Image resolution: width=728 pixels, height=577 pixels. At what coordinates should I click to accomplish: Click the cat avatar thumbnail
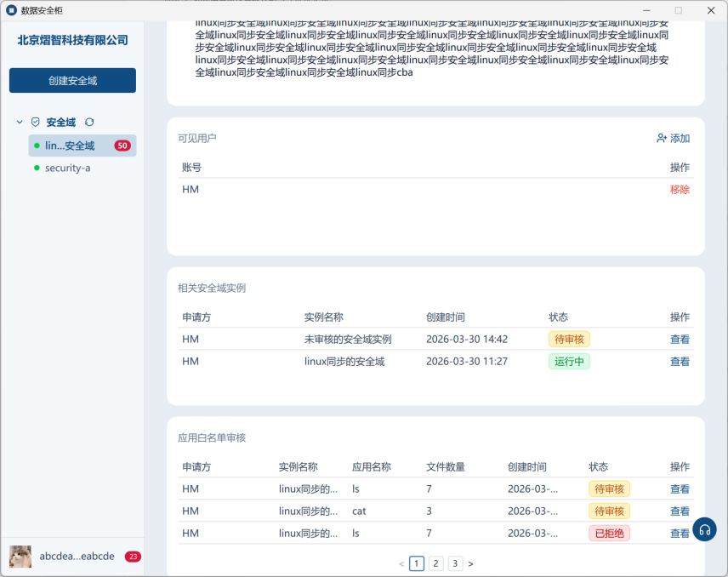point(20,556)
